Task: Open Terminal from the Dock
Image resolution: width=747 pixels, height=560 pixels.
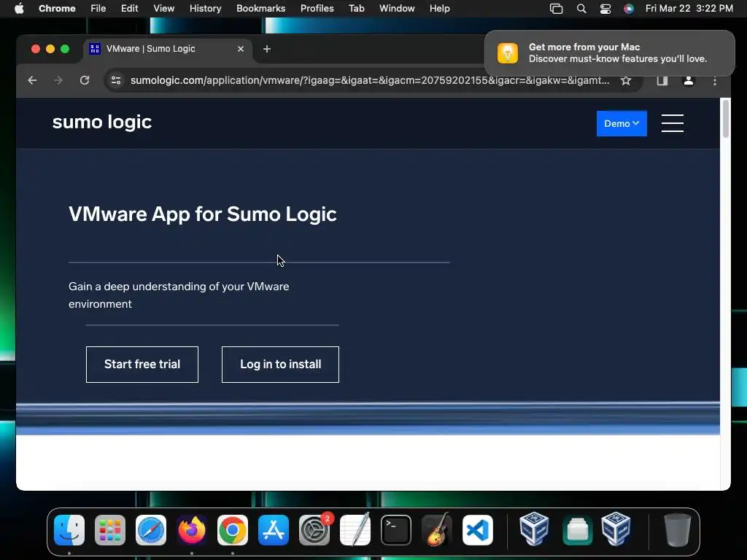Action: [x=396, y=530]
